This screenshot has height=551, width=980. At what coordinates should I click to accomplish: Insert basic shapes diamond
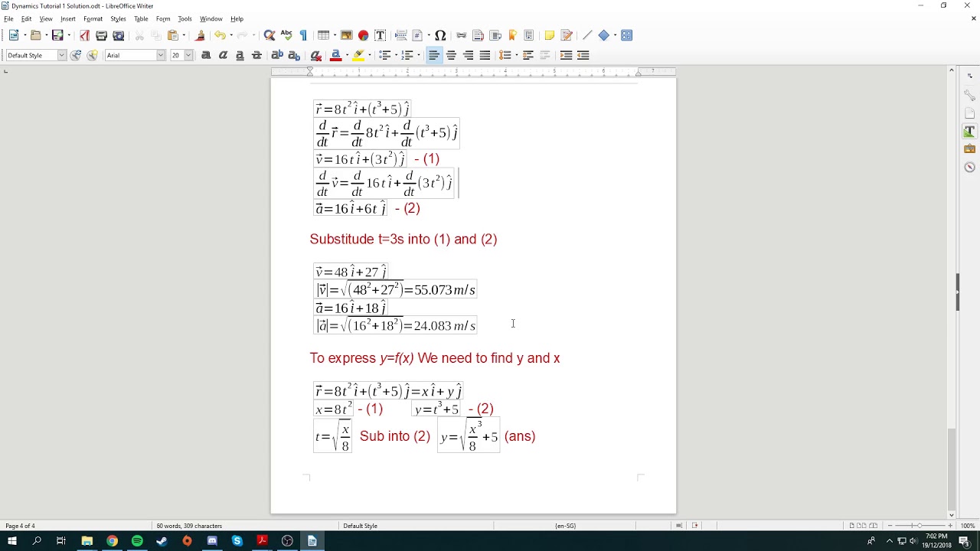603,35
